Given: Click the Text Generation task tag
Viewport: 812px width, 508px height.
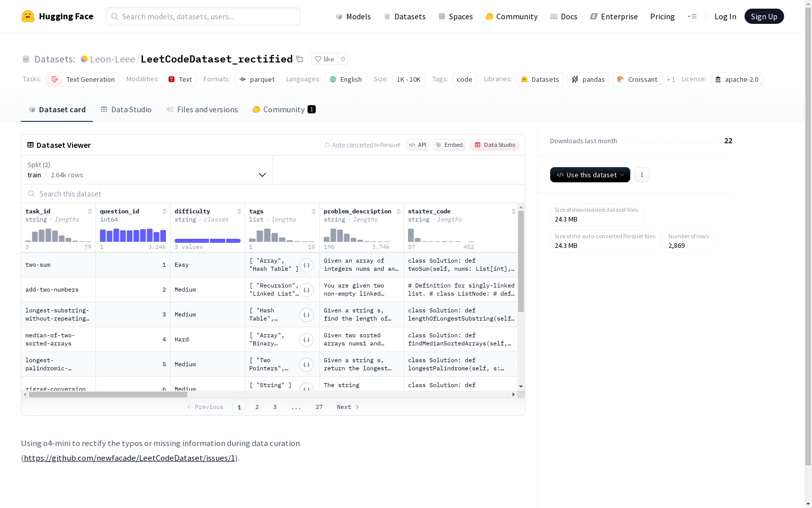Looking at the screenshot, I should pyautogui.click(x=82, y=79).
